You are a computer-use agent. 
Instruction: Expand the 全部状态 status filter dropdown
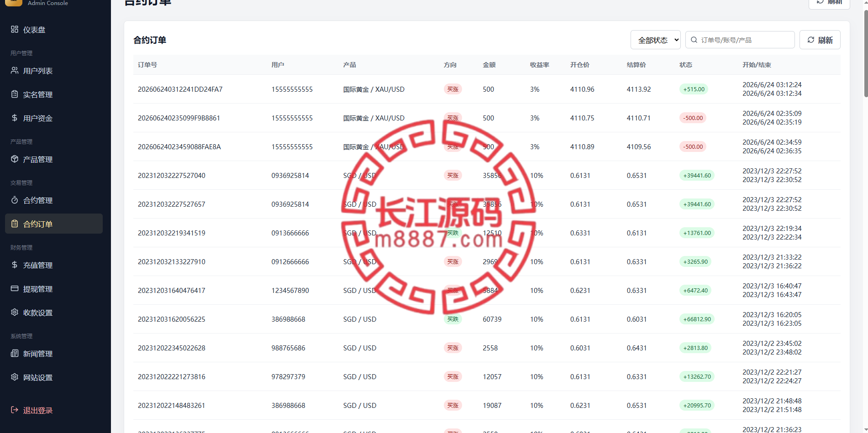[x=656, y=40]
